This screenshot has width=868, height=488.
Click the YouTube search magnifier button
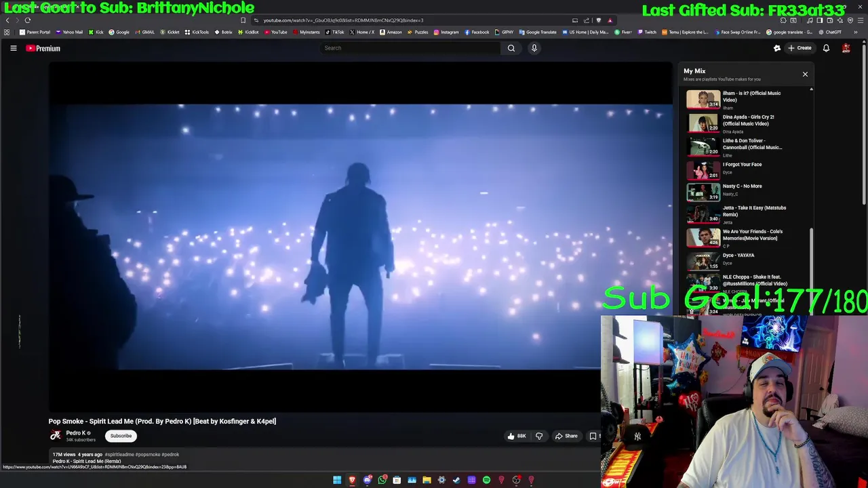click(511, 48)
